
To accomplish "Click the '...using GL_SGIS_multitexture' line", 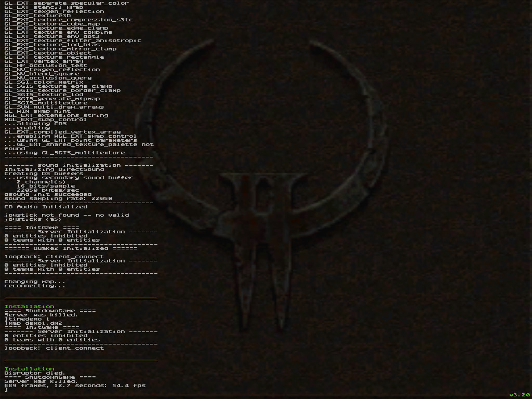I will tap(64, 153).
